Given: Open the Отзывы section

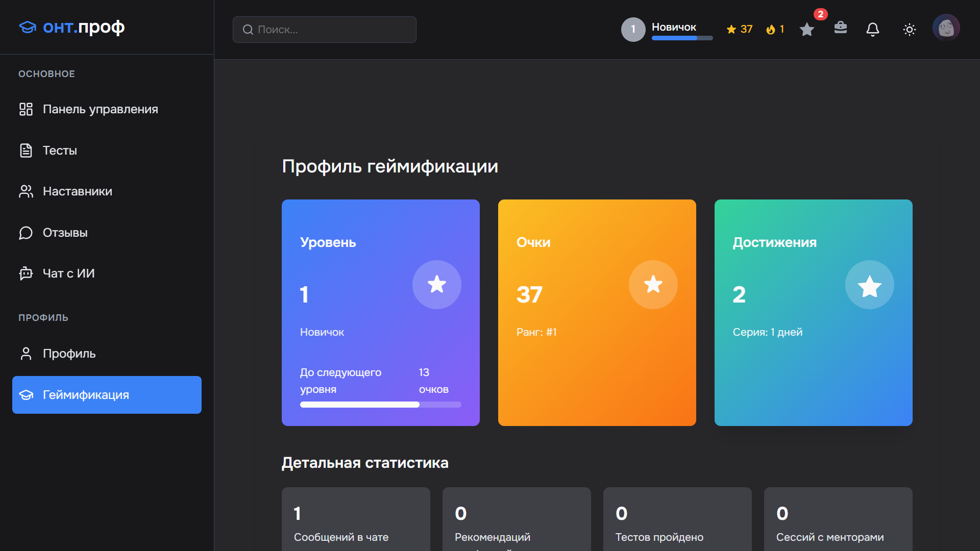Looking at the screenshot, I should point(65,233).
